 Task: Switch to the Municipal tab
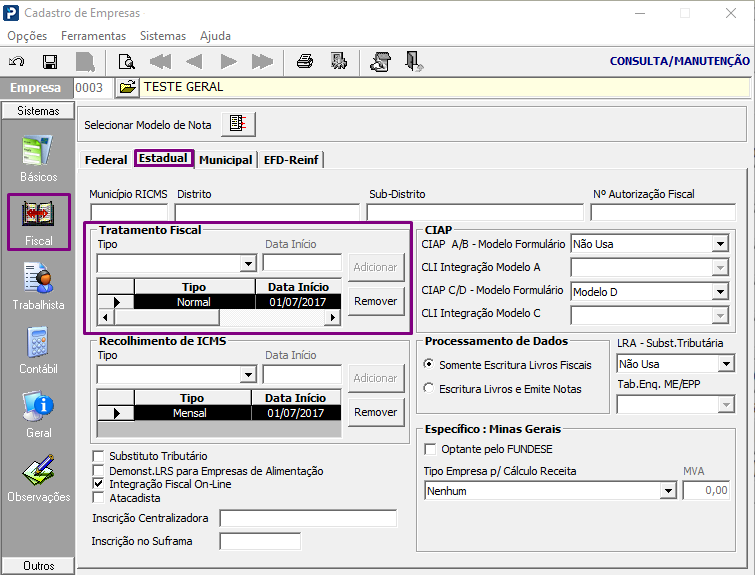point(226,160)
